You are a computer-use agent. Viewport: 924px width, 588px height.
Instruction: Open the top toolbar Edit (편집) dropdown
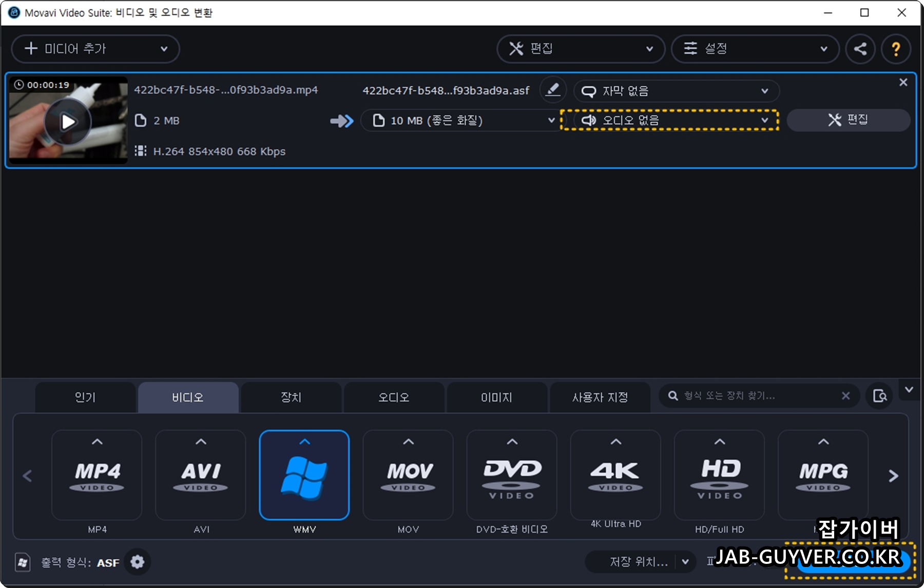581,49
